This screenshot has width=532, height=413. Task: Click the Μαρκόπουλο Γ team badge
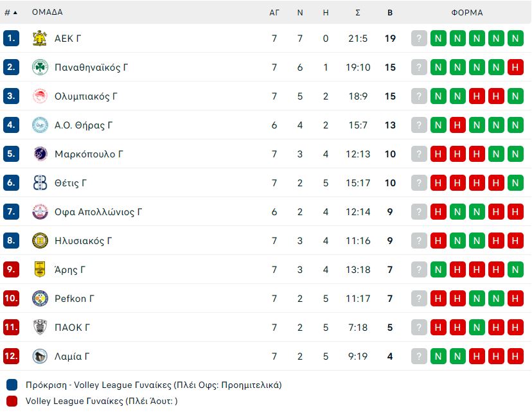click(40, 154)
